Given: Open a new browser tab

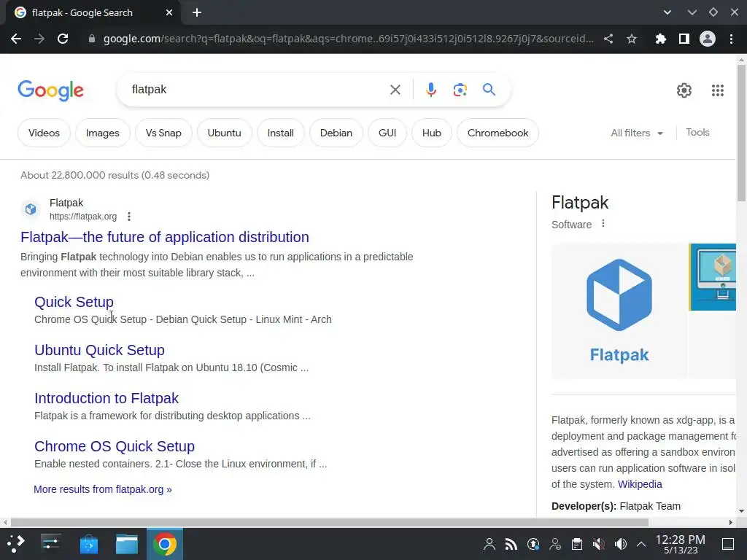Looking at the screenshot, I should click(x=197, y=13).
